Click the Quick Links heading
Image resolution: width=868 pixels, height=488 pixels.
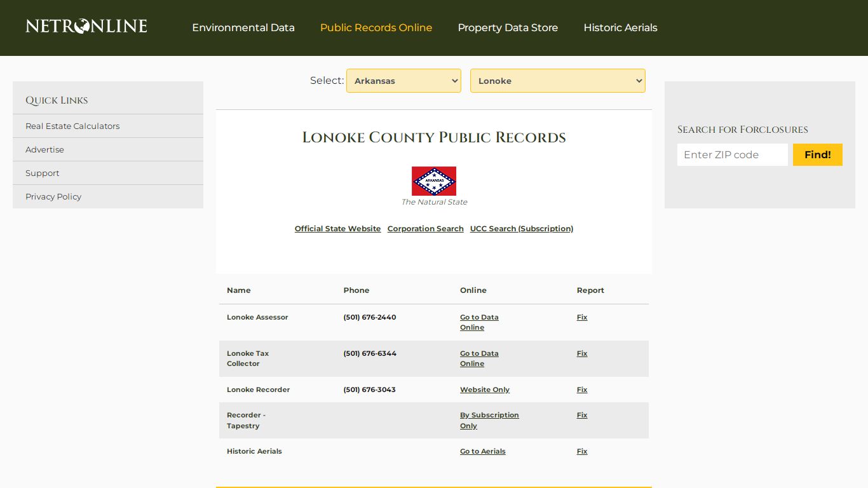point(57,100)
